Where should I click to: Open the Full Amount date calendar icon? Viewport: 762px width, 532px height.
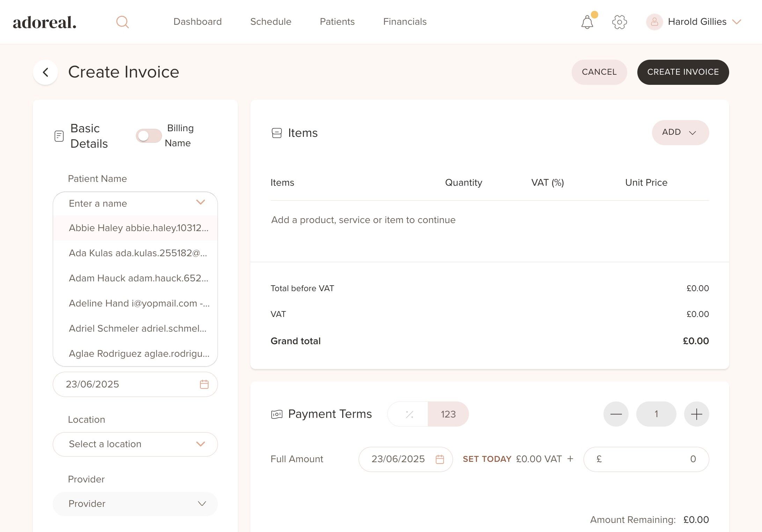point(440,459)
